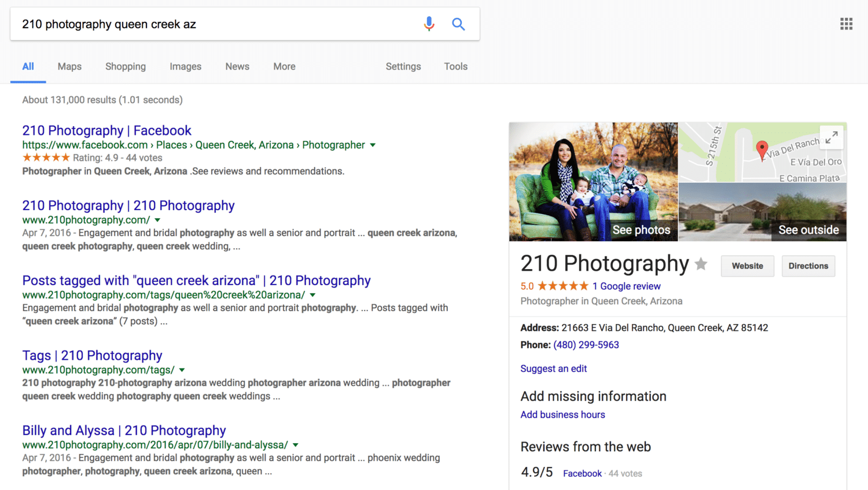This screenshot has width=868, height=490.
Task: Open the More search options menu
Action: (284, 67)
